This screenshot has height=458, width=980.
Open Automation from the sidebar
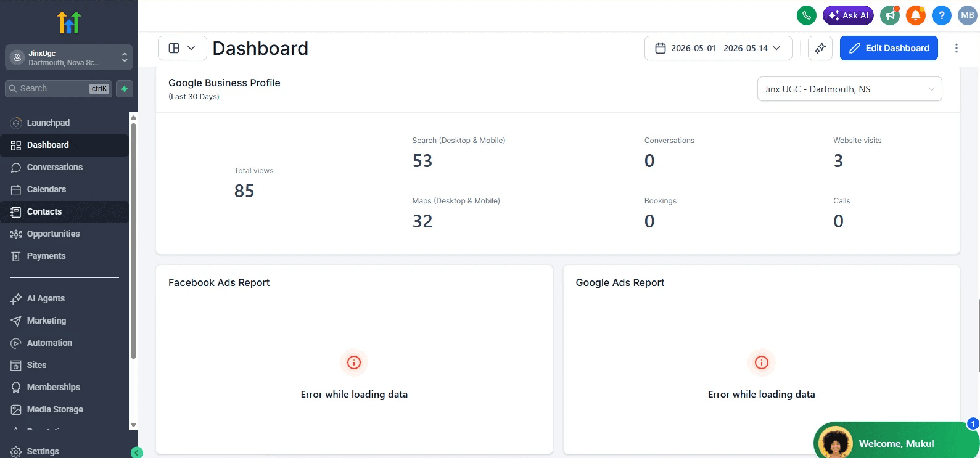coord(65,343)
